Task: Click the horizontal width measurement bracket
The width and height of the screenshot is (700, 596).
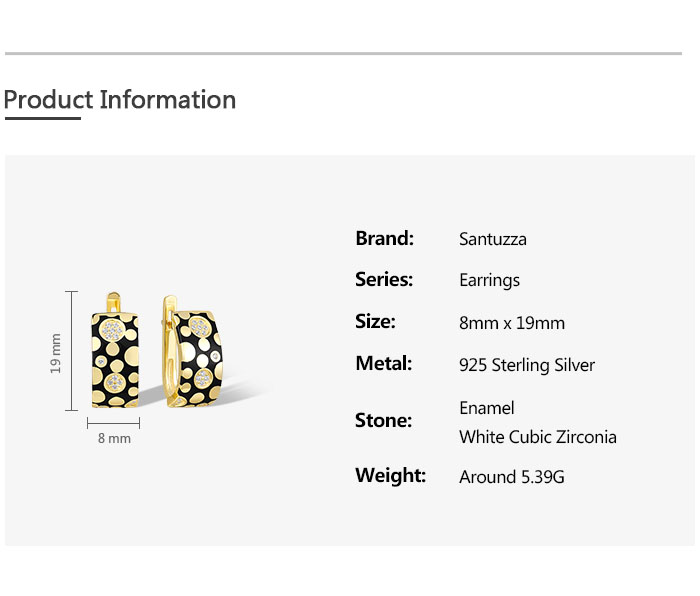Action: 113,423
